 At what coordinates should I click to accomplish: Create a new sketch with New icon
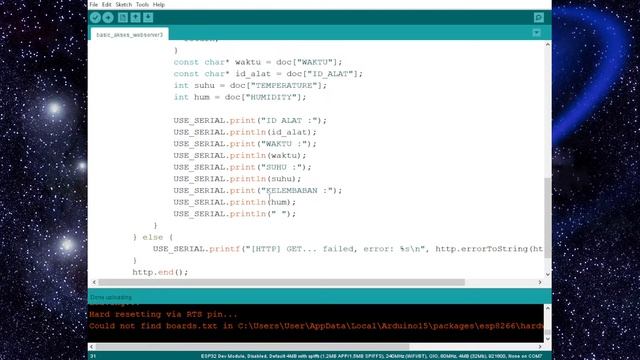coord(122,18)
